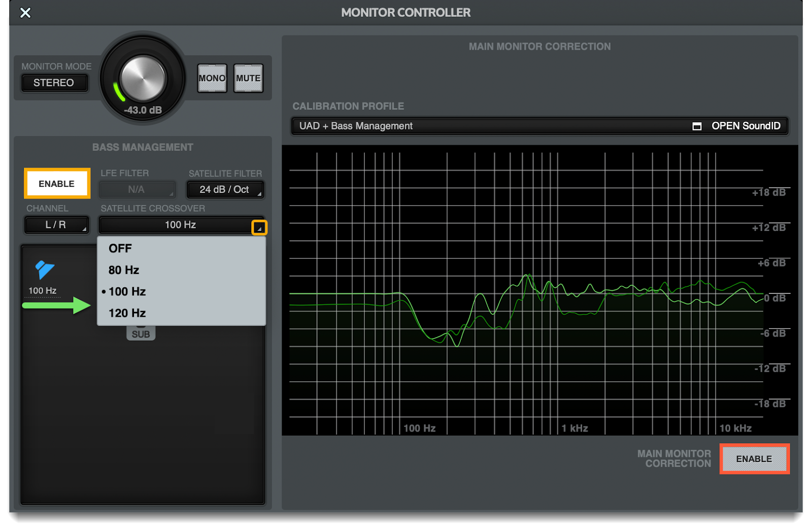Click the monitor volume knob
Viewport: 812px width, 531px height.
point(143,77)
